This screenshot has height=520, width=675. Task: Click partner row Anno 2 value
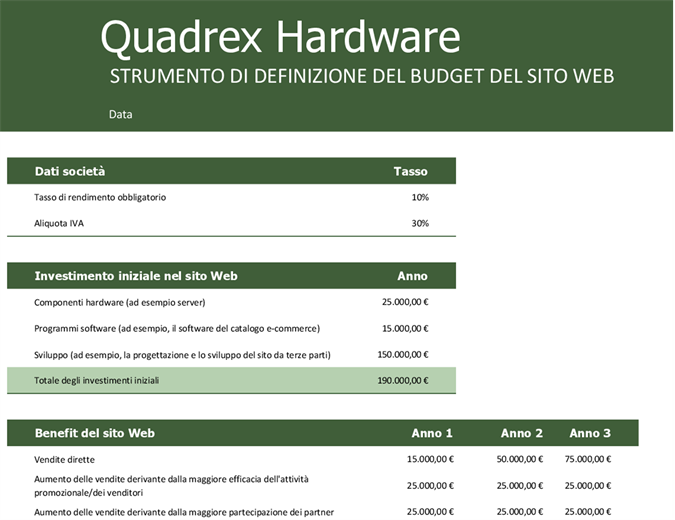point(520,512)
